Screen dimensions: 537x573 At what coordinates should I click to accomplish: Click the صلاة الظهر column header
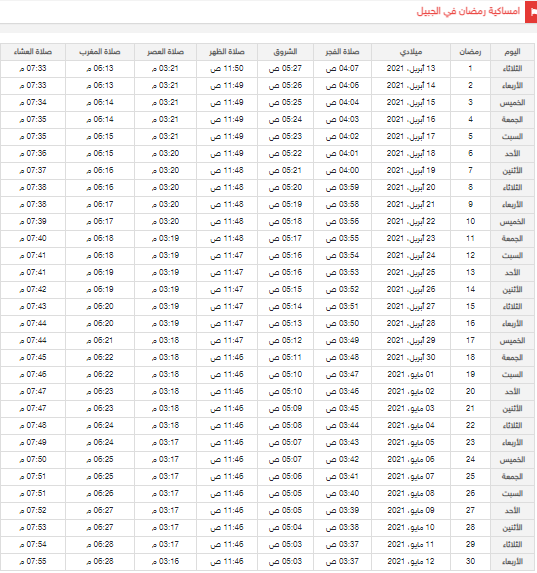coord(227,52)
